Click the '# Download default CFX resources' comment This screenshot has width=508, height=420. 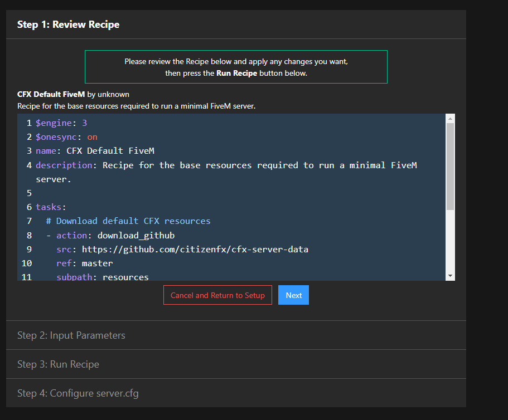[128, 221]
